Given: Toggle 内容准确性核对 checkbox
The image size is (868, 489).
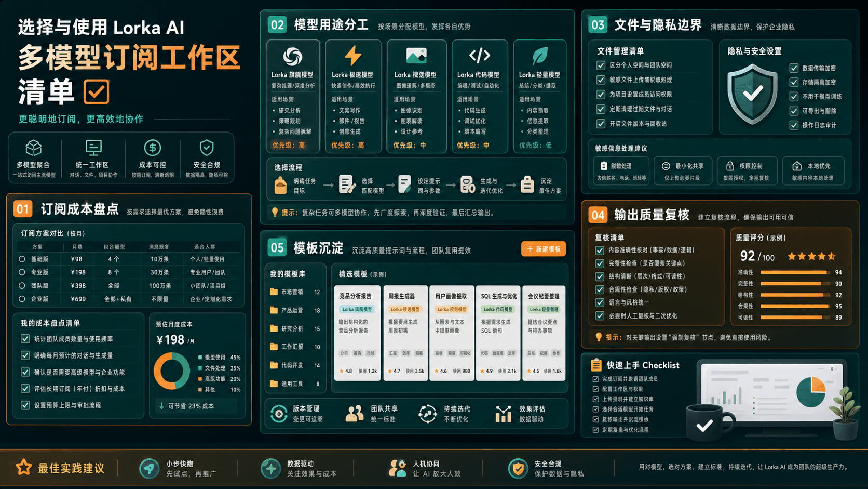Looking at the screenshot, I should pos(600,250).
